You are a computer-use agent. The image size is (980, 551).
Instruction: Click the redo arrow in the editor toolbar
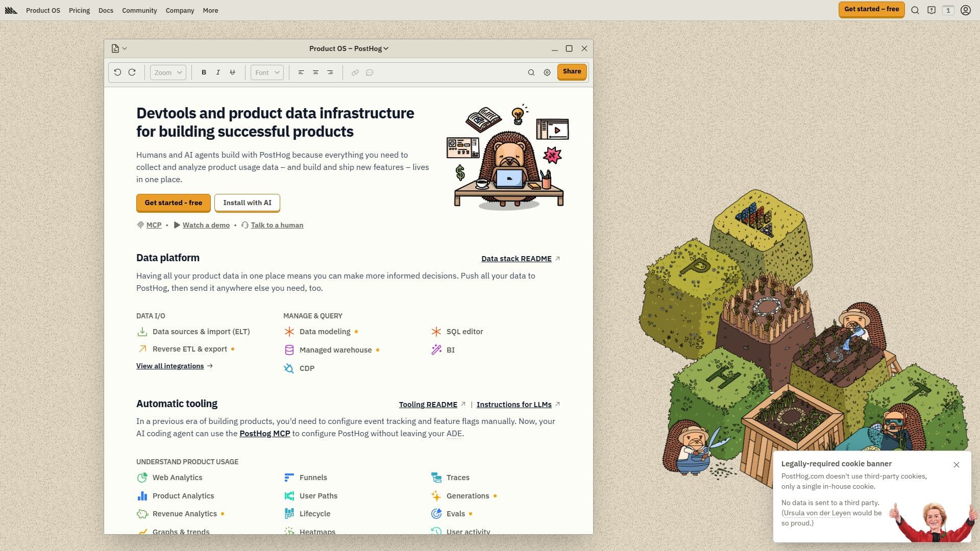click(132, 72)
